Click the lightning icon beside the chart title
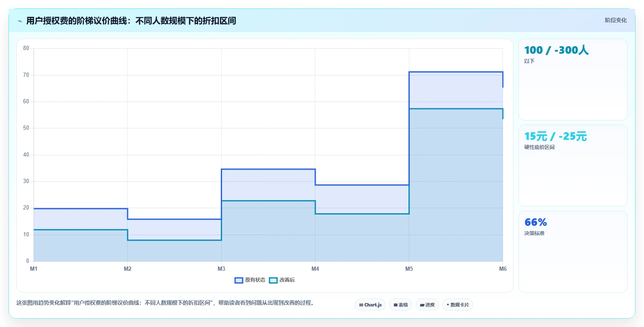 click(20, 21)
